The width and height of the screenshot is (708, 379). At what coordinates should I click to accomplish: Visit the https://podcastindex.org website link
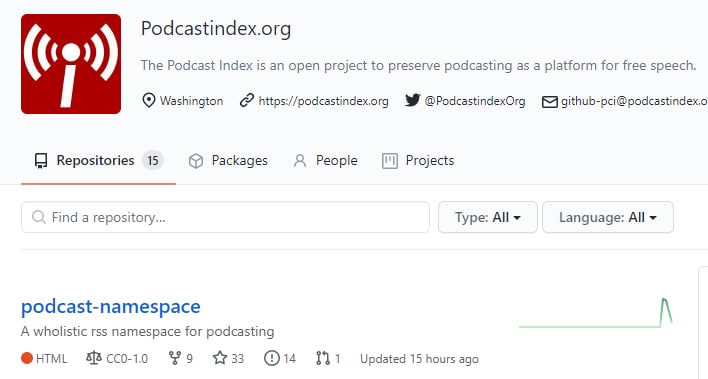point(323,101)
